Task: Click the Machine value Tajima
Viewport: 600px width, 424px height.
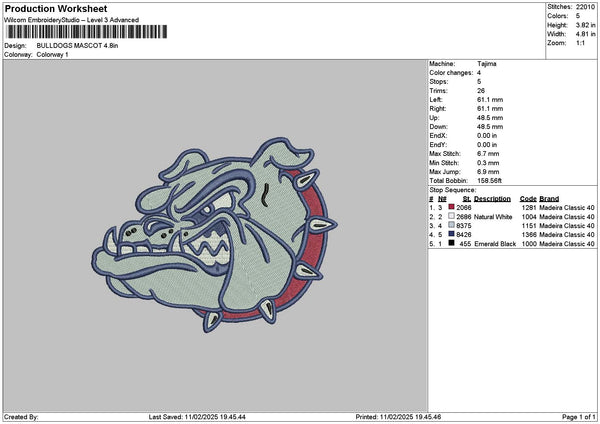Action: [487, 63]
